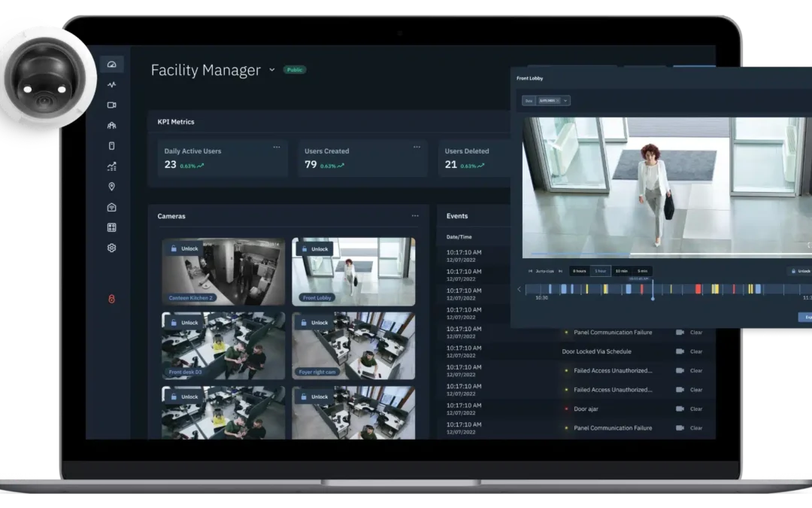Click the 10:30 timeline label
812x508 pixels.
click(x=541, y=298)
